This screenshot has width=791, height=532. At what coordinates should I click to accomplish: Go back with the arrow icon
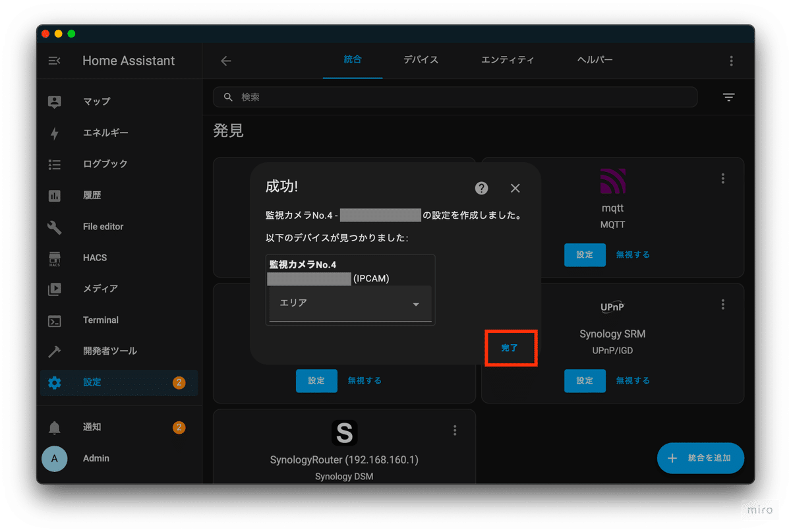(226, 61)
